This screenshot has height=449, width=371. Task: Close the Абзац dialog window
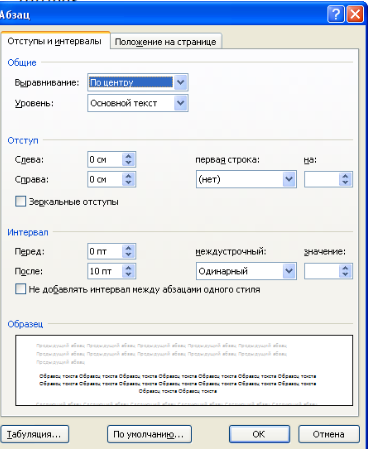pyautogui.click(x=355, y=14)
